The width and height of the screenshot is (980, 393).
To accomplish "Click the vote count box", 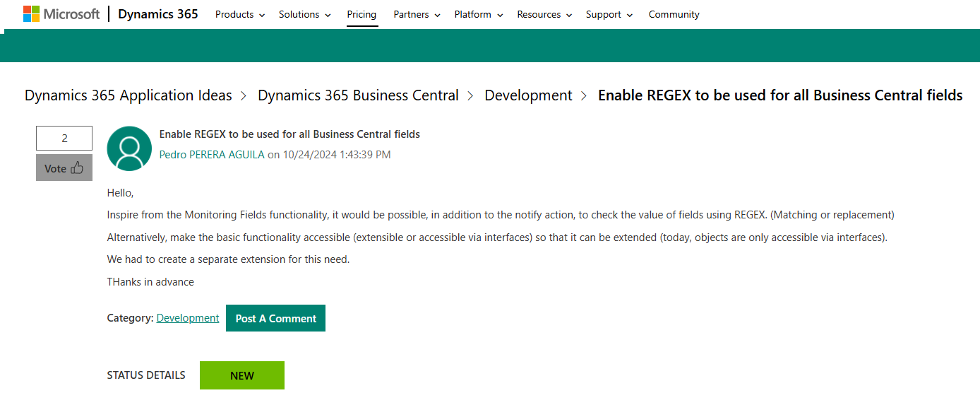I will (x=64, y=138).
